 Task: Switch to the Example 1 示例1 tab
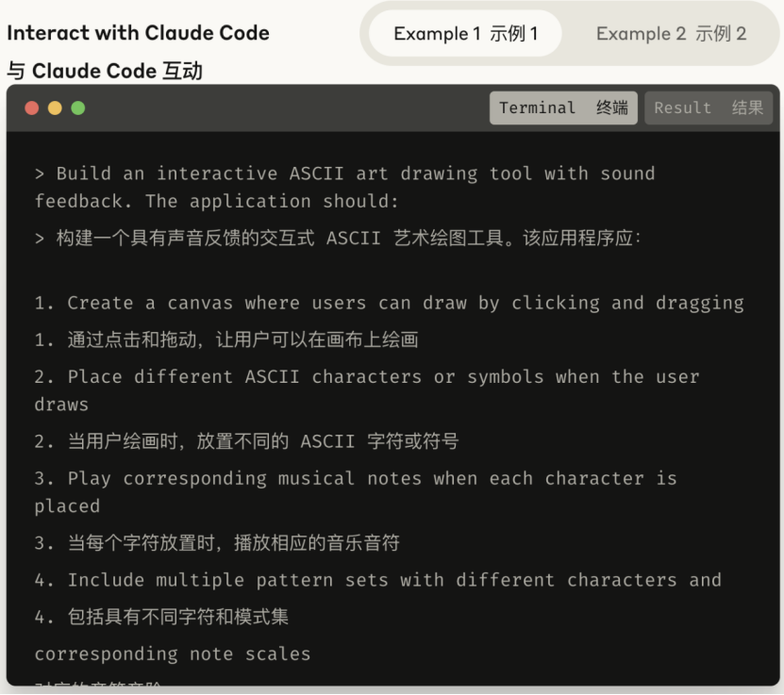coord(465,34)
